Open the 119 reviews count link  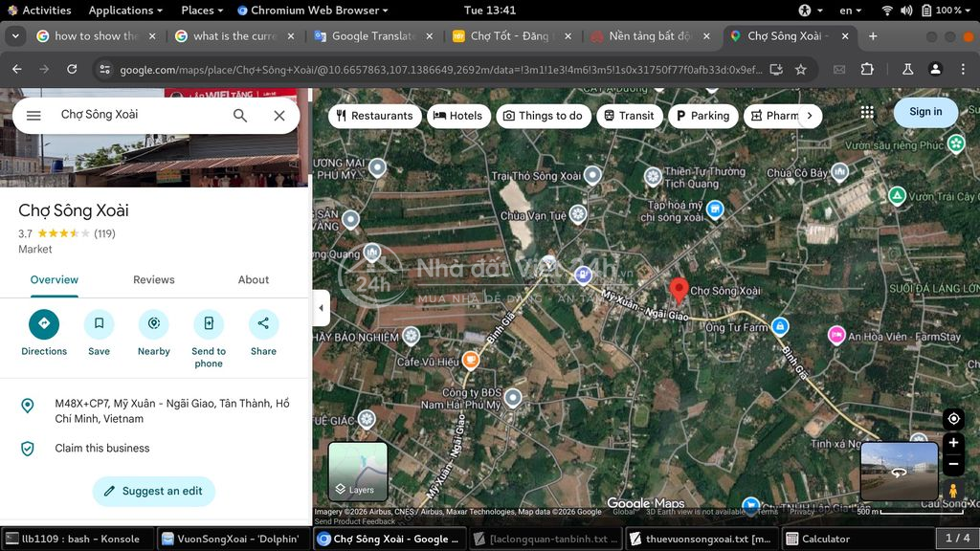[104, 233]
